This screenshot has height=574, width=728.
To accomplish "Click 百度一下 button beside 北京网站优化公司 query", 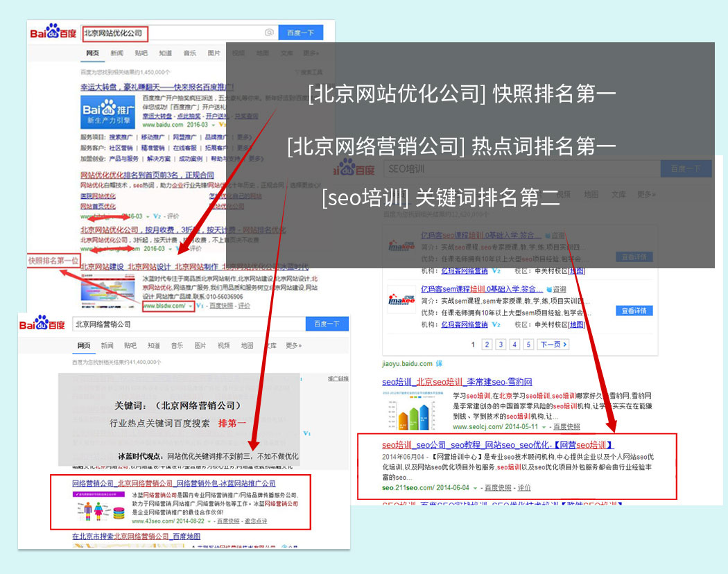I will pos(300,33).
